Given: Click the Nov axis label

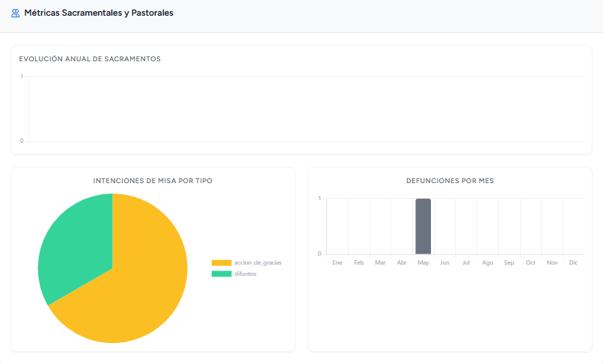Looking at the screenshot, I should click(552, 262).
